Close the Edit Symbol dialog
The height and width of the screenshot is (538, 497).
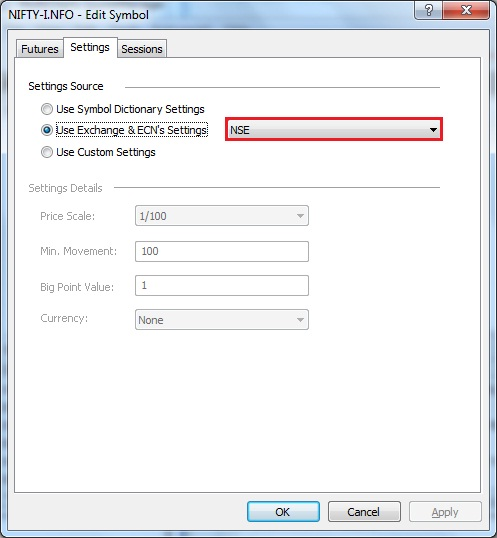(x=466, y=10)
